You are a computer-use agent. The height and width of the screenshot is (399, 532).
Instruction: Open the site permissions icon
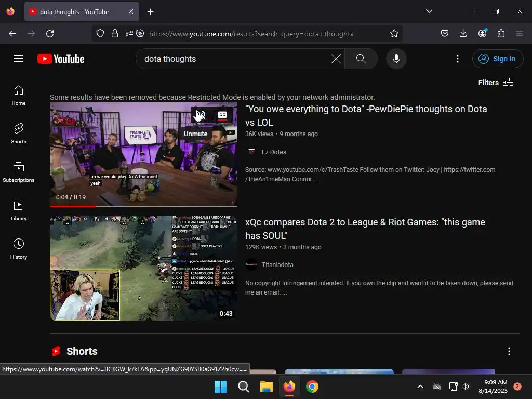tap(129, 34)
